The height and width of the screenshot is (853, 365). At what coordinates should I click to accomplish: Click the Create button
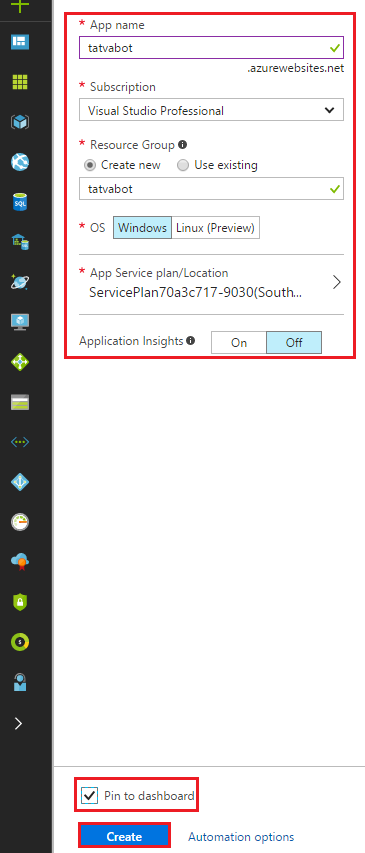point(125,837)
